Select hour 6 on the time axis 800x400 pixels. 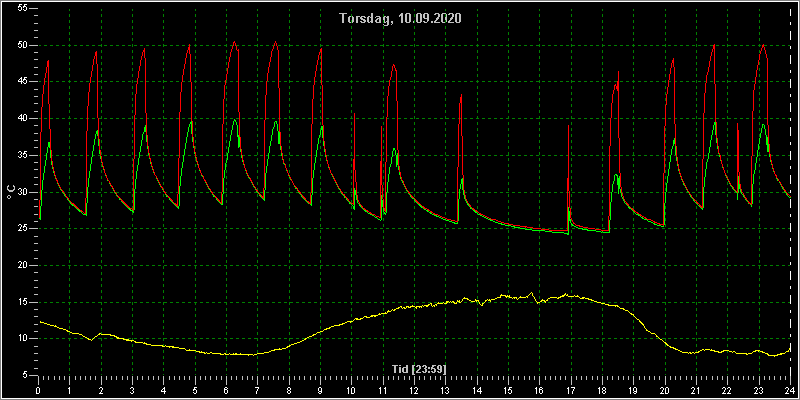(x=226, y=391)
